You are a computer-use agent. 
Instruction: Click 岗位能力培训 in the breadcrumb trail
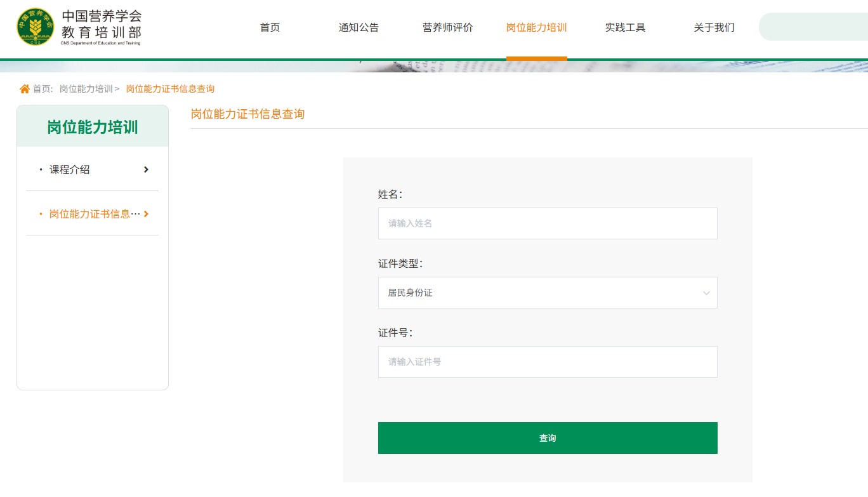pos(86,89)
